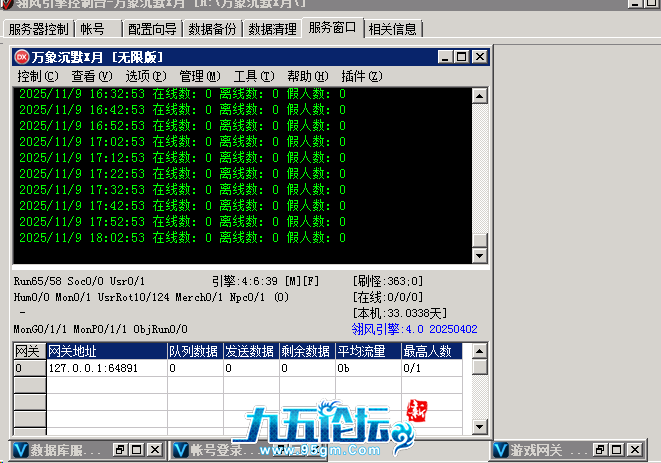
Task: Click the gateway table scrollbar thumb
Action: (479, 366)
